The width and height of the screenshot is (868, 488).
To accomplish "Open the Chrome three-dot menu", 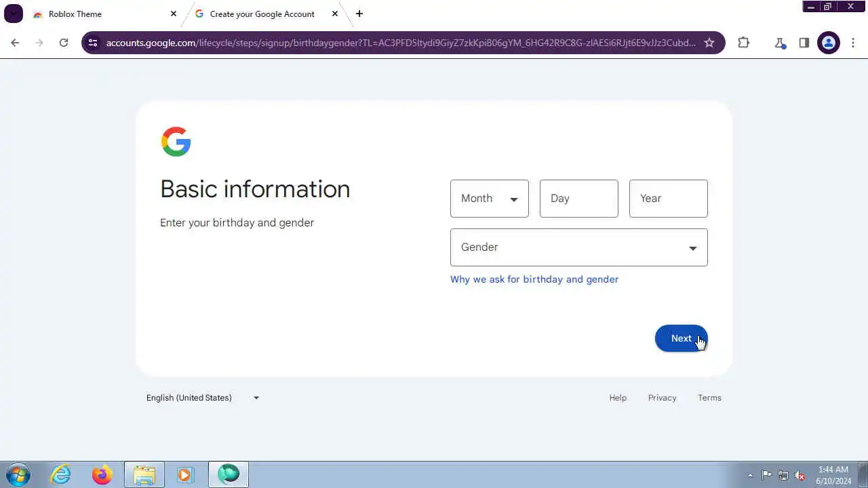I will coord(853,43).
